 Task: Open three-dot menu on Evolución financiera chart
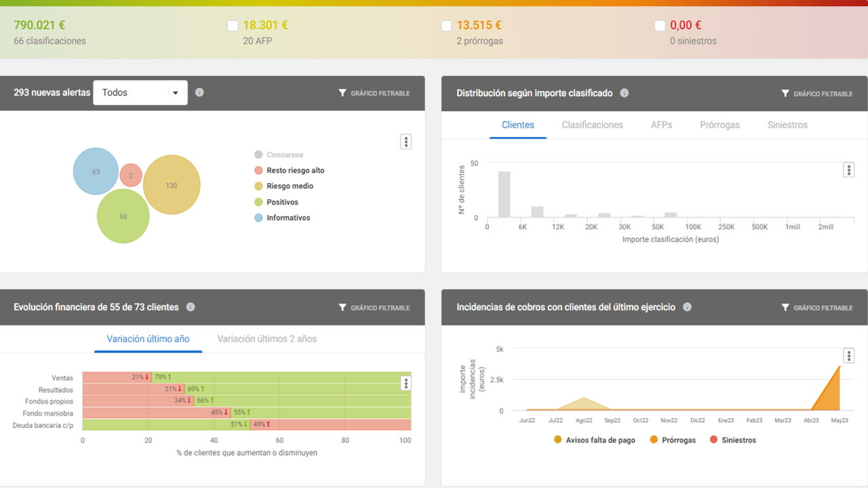[406, 384]
